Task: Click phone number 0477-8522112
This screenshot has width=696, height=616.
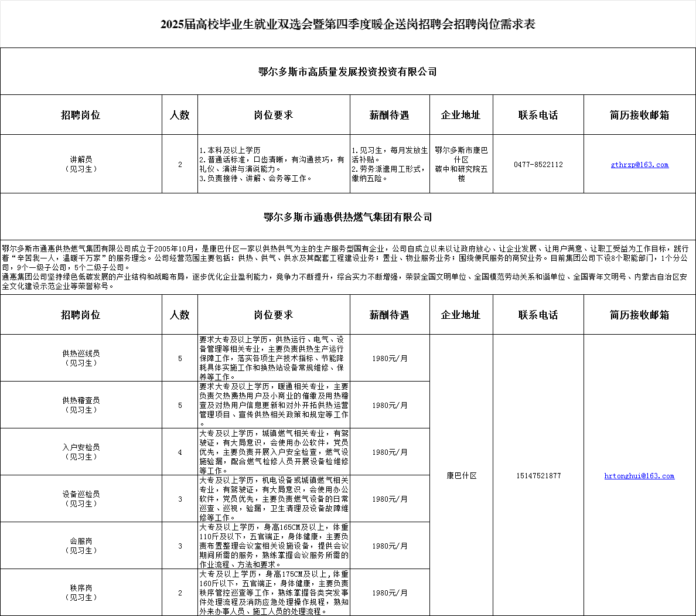Action: pos(538,165)
